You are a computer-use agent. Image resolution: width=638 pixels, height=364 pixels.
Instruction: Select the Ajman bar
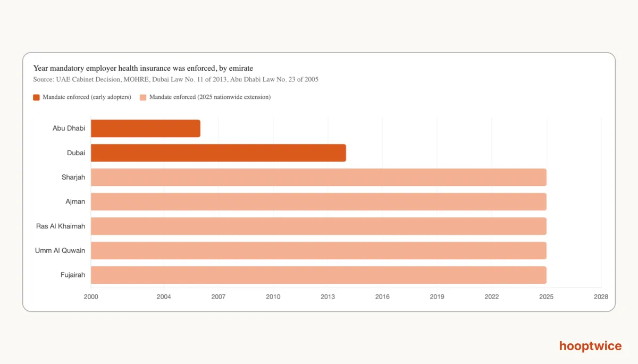point(318,202)
